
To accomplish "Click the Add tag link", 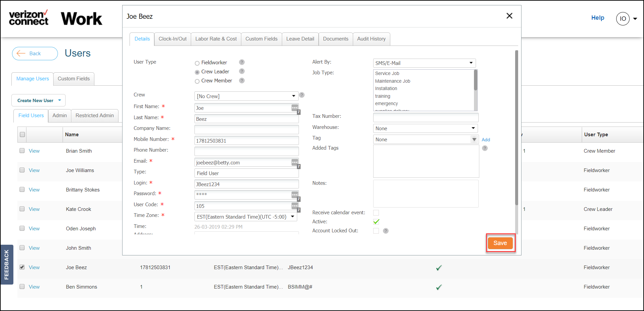I will [486, 140].
